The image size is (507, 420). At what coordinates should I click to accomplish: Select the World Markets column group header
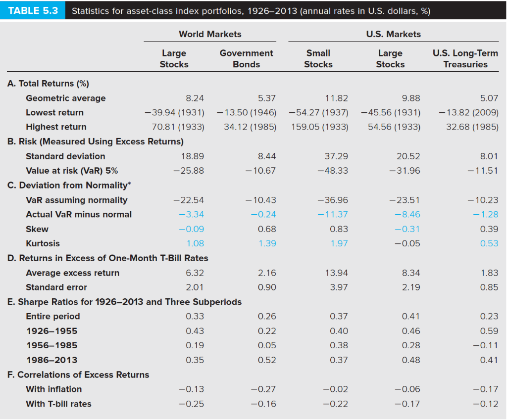click(x=210, y=34)
